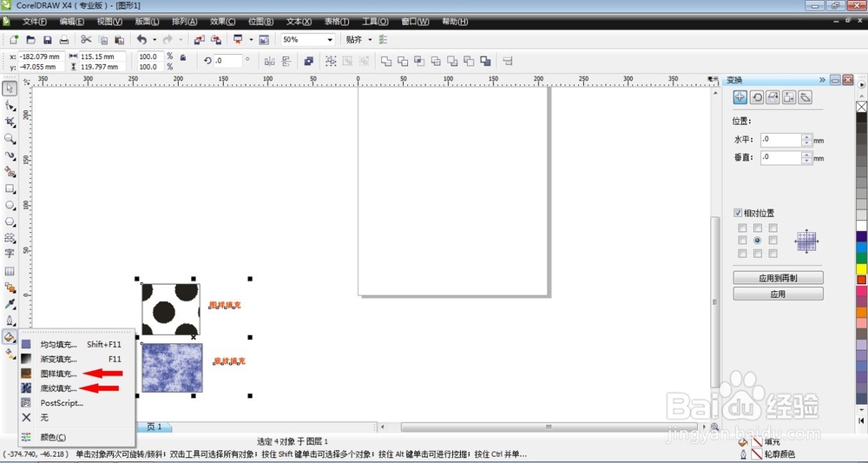
Task: Save the document with the floppy disk icon
Action: (x=48, y=39)
